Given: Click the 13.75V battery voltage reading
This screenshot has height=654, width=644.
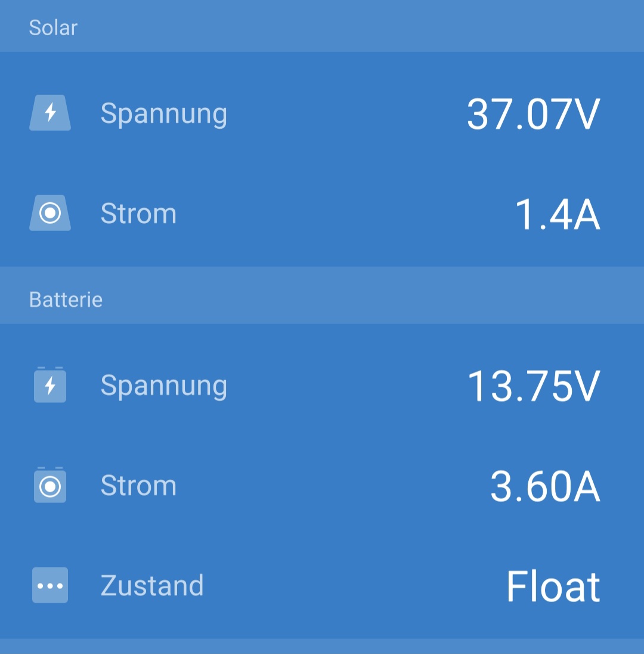Looking at the screenshot, I should pyautogui.click(x=532, y=387).
